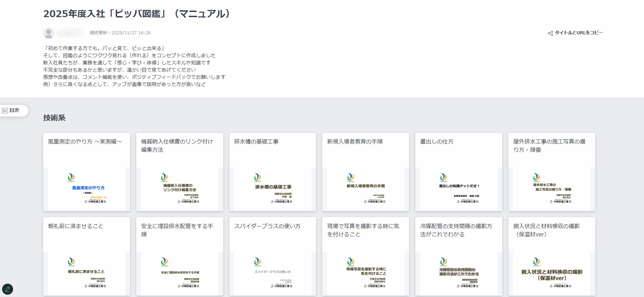644x297 pixels.
Task: Click the logo in 墨出しの仕方 thumbnail
Action: [443, 177]
